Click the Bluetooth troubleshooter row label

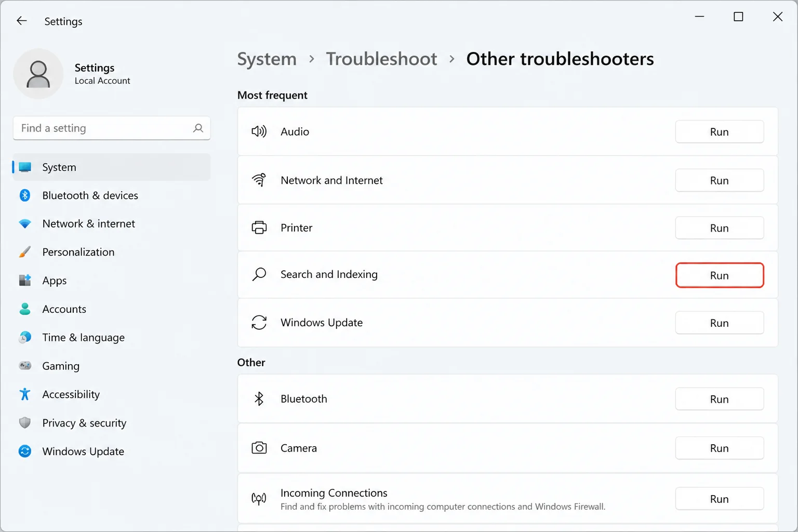[304, 398]
